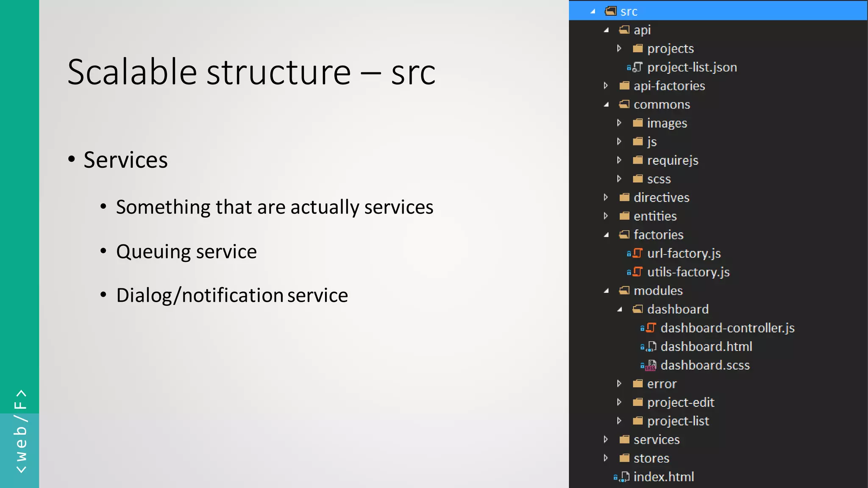Expand the services folder arrow

606,439
